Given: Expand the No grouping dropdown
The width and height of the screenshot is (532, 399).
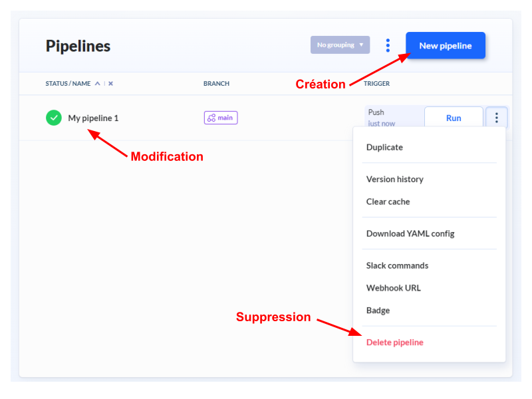Looking at the screenshot, I should point(340,45).
